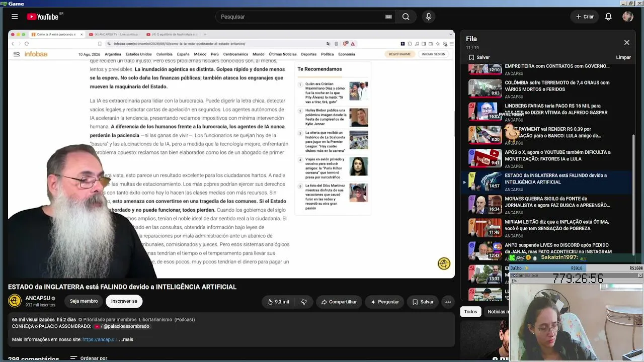
Task: Close the Fila queue panel
Action: (x=627, y=43)
